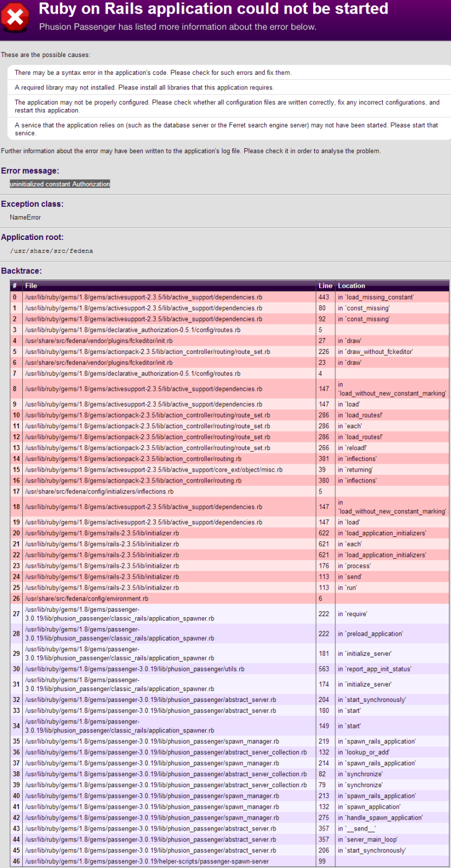Click the fedena config/environment.rb file path
The height and width of the screenshot is (868, 451).
pos(87,598)
